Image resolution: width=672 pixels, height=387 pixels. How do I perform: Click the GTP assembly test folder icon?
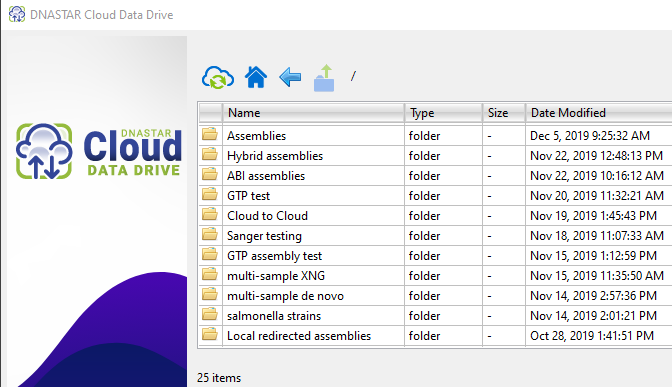pos(210,255)
